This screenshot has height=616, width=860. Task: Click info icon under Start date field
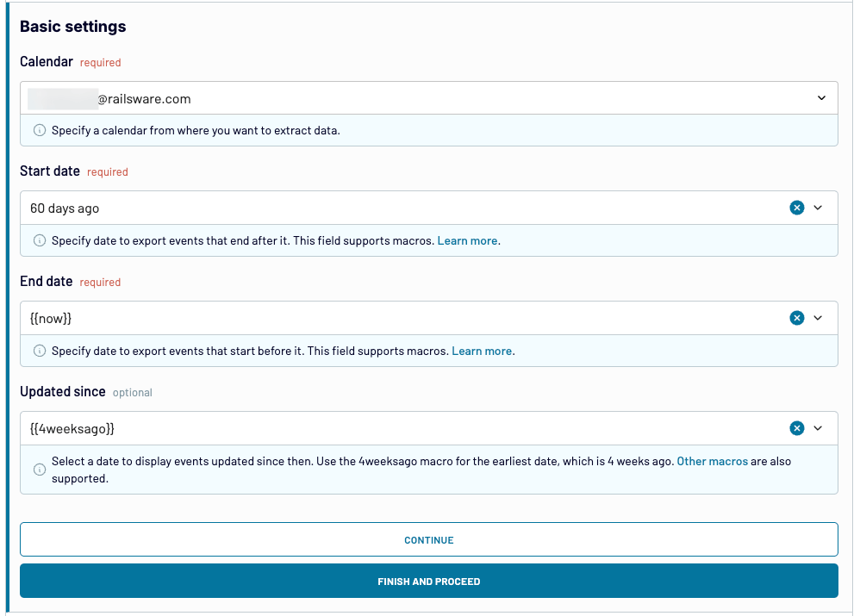pyautogui.click(x=40, y=241)
